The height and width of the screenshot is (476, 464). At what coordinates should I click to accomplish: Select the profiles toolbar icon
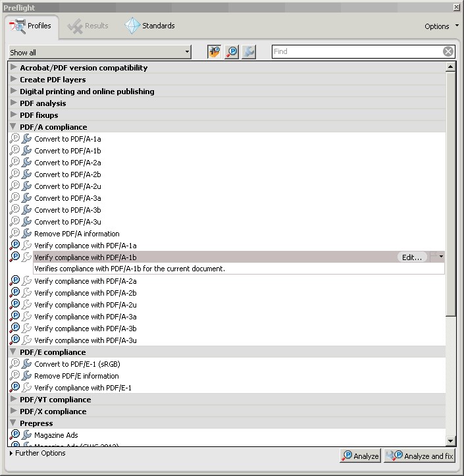pyautogui.click(x=215, y=51)
